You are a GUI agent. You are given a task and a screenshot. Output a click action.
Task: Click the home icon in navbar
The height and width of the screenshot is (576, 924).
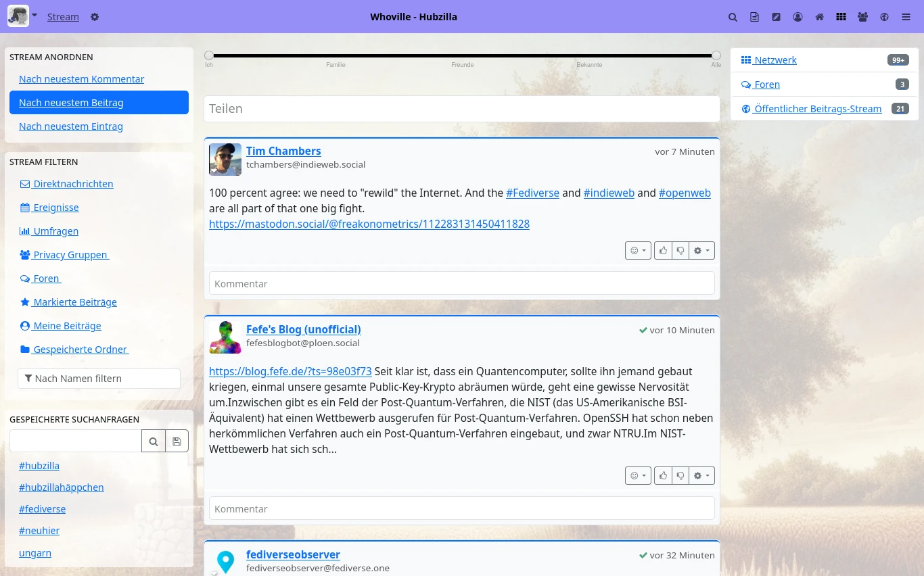tap(819, 17)
